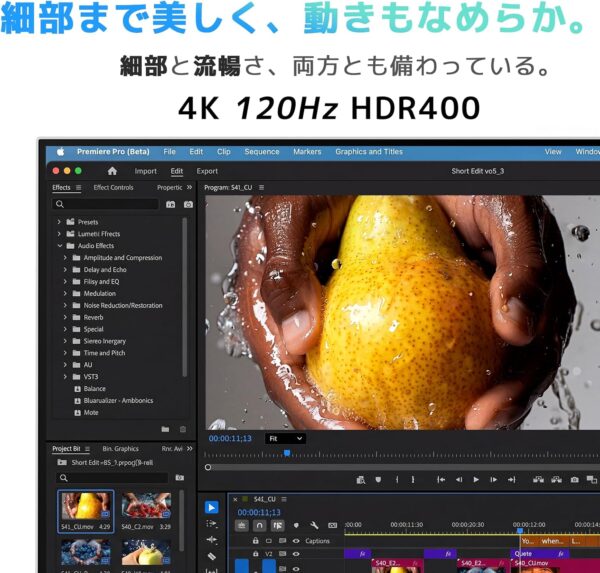Image resolution: width=600 pixels, height=573 pixels.
Task: Click the Program monitor zoom scroll bar handle
Action: coord(208,467)
